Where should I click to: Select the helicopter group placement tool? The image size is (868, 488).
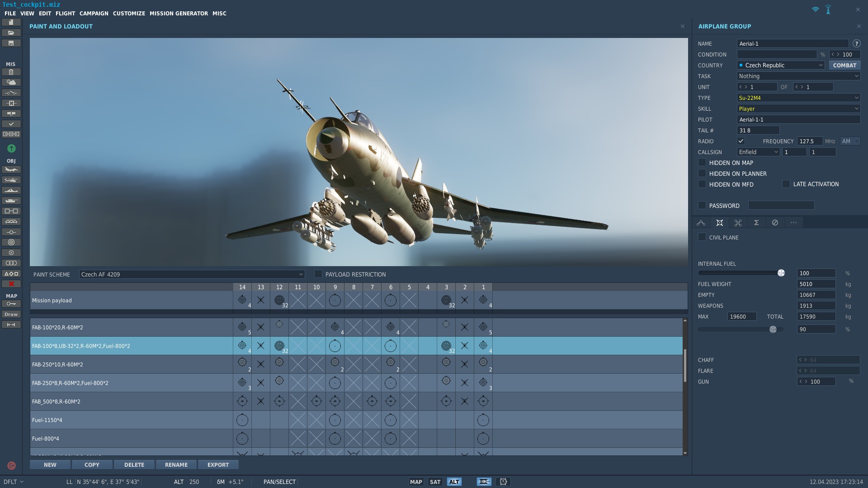pyautogui.click(x=11, y=180)
